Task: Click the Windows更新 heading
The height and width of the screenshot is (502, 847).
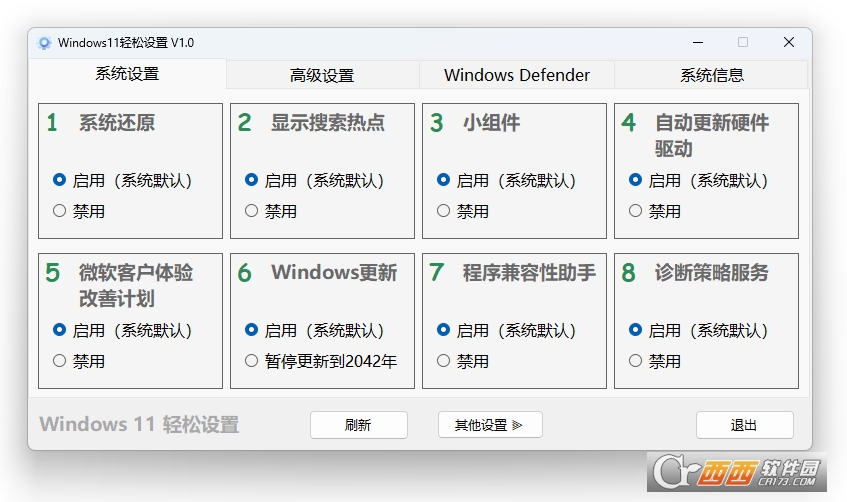Action: pyautogui.click(x=334, y=272)
